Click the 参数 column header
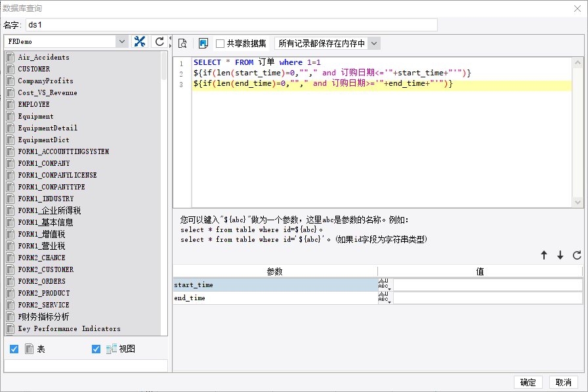This screenshot has width=588, height=392. click(x=275, y=271)
